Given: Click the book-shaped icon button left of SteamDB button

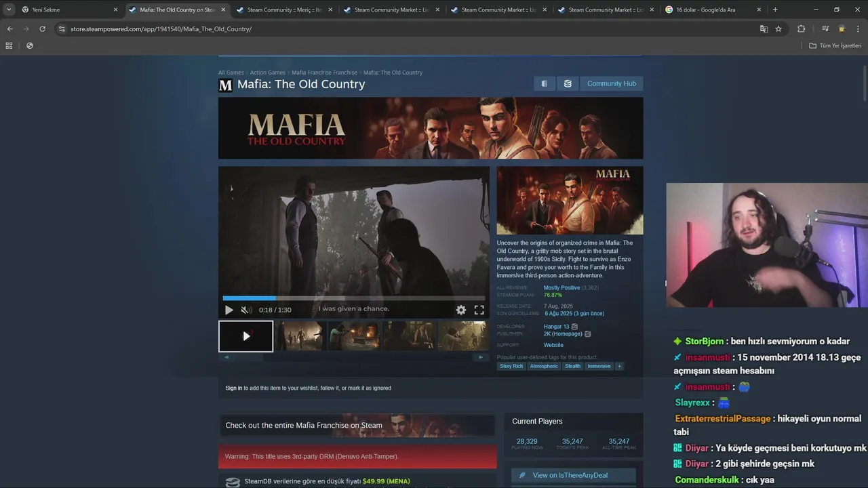Looking at the screenshot, I should pyautogui.click(x=544, y=83).
